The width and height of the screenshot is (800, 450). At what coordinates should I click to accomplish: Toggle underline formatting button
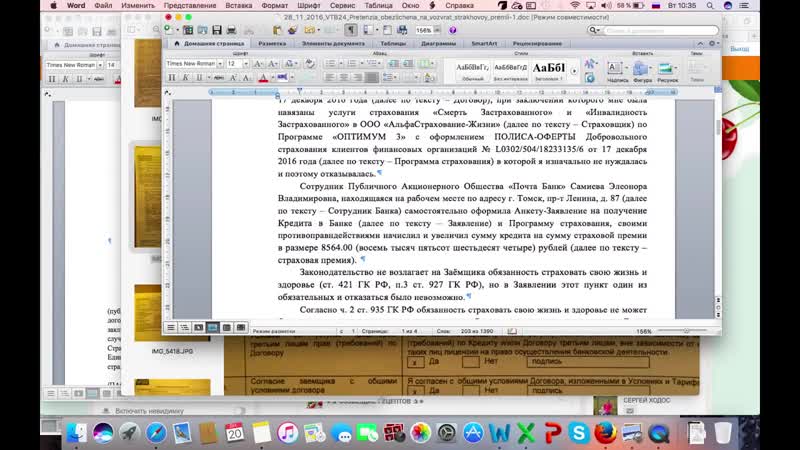(199, 78)
